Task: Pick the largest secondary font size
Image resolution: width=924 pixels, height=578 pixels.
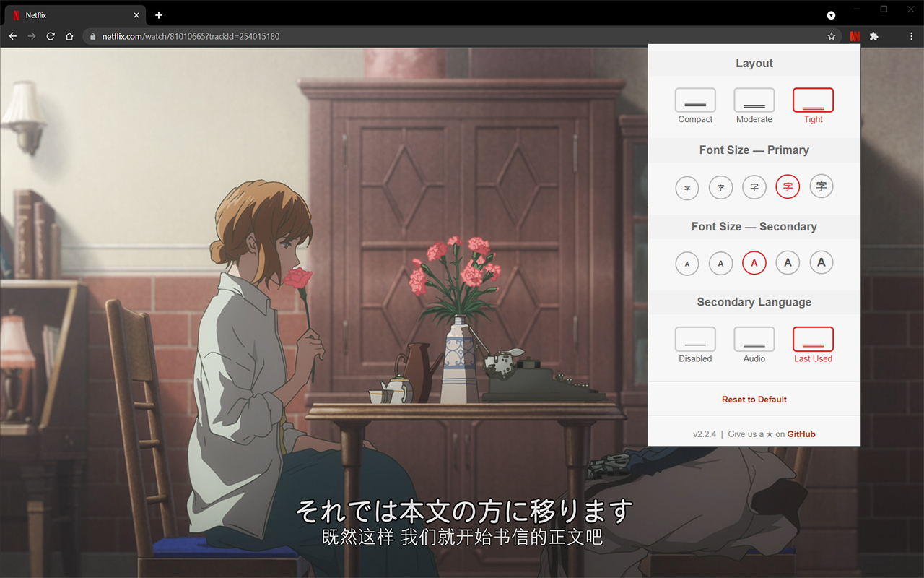Action: click(x=821, y=262)
